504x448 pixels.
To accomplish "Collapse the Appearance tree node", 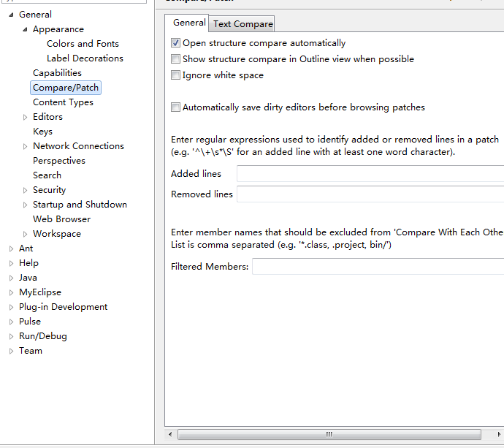I will (26, 29).
